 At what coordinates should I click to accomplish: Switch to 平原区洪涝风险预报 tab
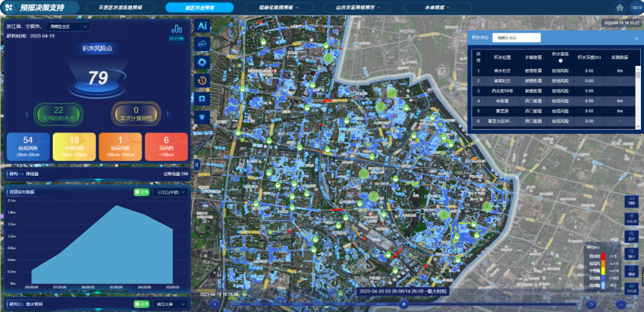[121, 8]
